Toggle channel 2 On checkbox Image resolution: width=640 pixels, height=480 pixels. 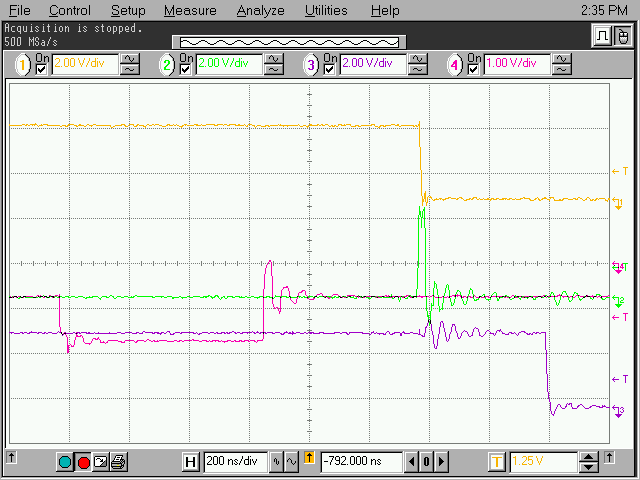[x=186, y=69]
